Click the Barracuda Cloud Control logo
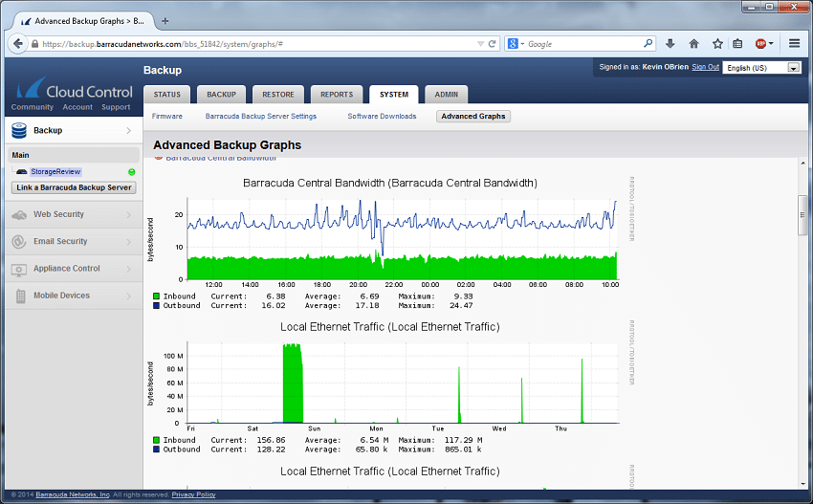The image size is (813, 504). tap(75, 89)
